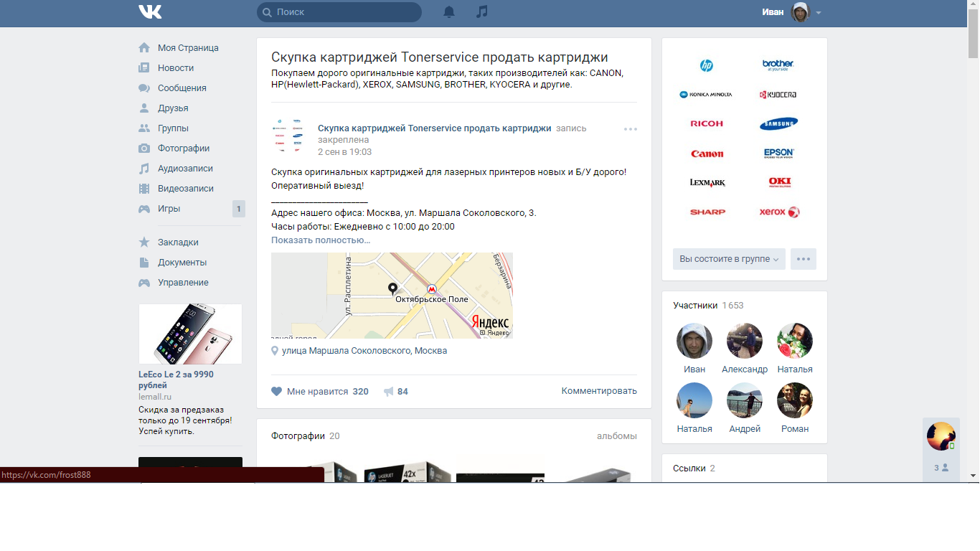Click the OKI brand logo

click(x=778, y=182)
